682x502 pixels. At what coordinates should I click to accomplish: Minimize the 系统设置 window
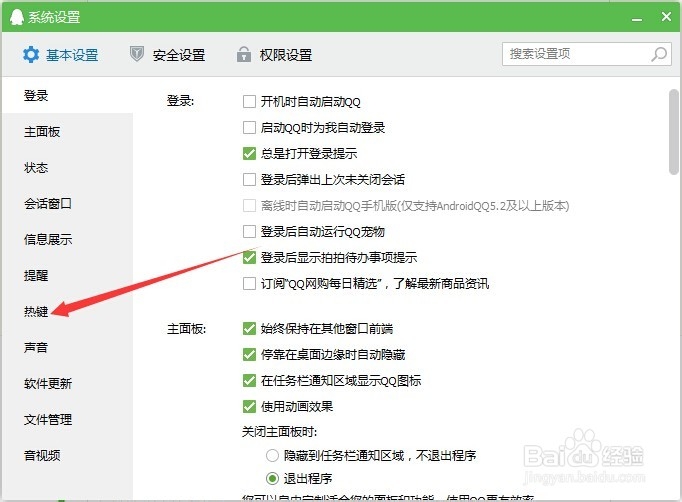[x=637, y=19]
